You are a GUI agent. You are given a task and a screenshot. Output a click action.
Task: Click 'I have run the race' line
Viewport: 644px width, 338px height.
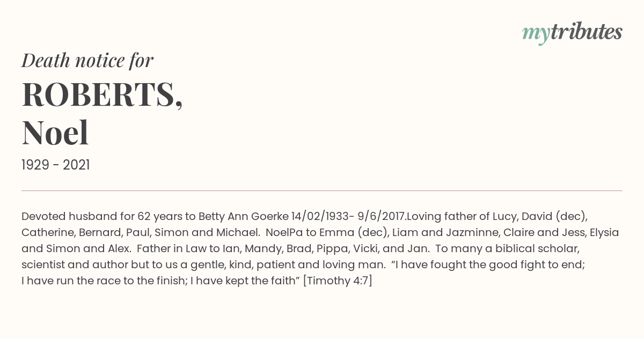click(70, 281)
